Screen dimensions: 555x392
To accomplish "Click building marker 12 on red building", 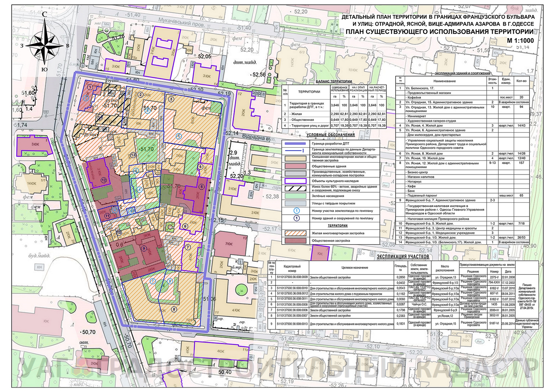I will [104, 180].
